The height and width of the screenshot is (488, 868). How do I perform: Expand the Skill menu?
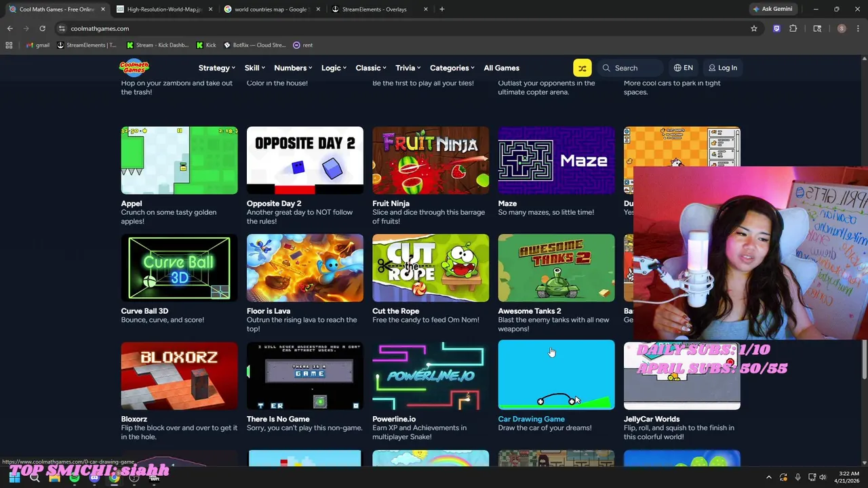(256, 68)
